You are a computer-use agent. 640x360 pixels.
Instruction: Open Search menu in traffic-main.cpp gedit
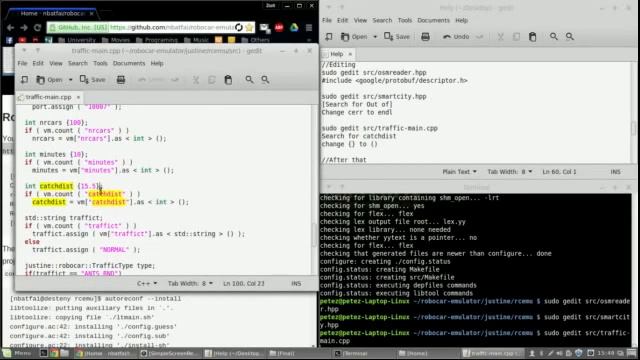[78, 63]
